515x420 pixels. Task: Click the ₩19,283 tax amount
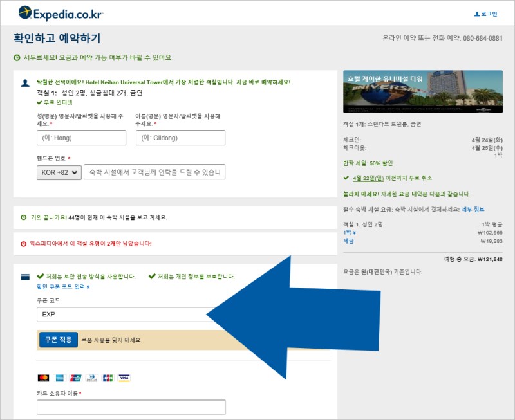point(491,241)
